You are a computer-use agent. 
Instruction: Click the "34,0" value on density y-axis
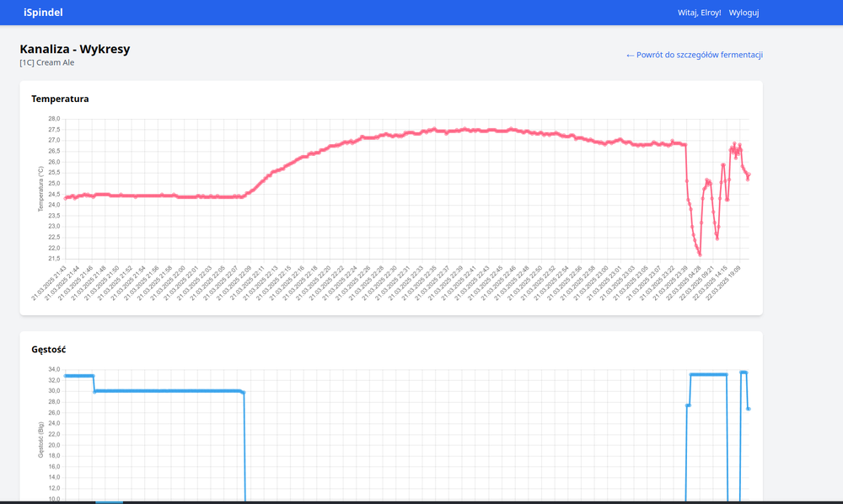pyautogui.click(x=53, y=369)
